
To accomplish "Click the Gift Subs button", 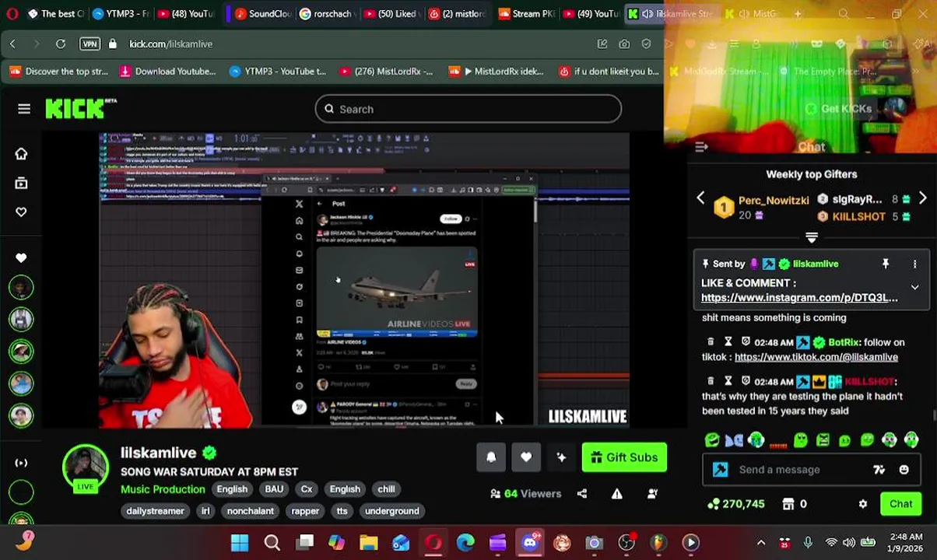I will coord(624,457).
